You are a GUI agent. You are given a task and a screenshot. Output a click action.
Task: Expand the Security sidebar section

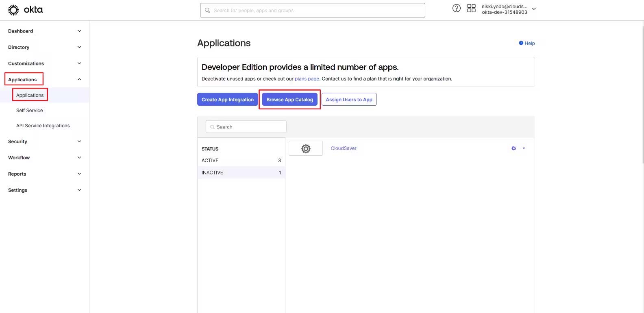(79, 141)
